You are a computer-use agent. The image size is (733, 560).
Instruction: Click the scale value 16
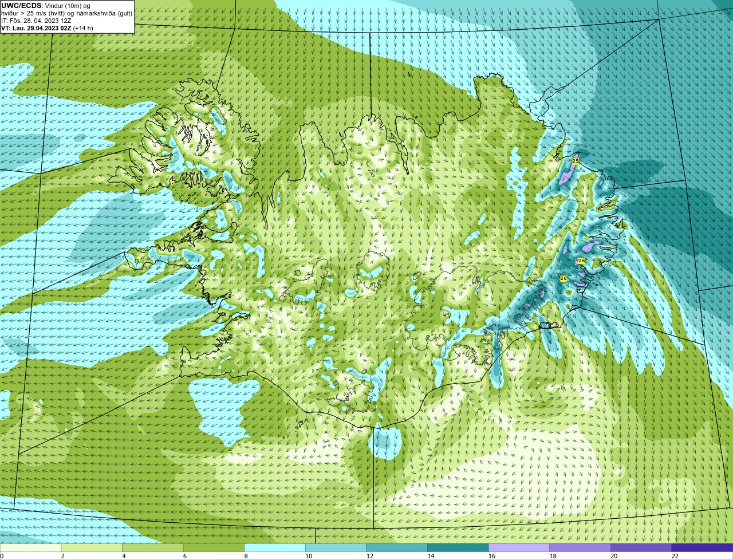tap(492, 556)
